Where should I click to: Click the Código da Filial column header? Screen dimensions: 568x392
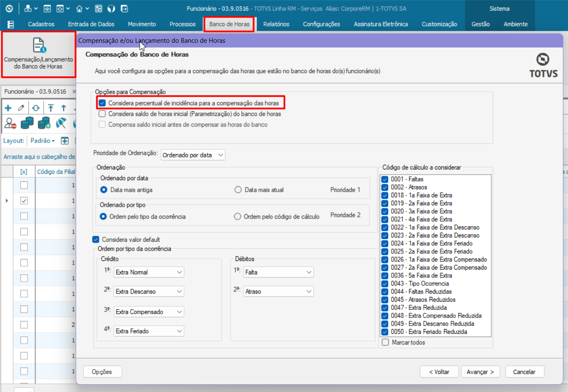[56, 172]
